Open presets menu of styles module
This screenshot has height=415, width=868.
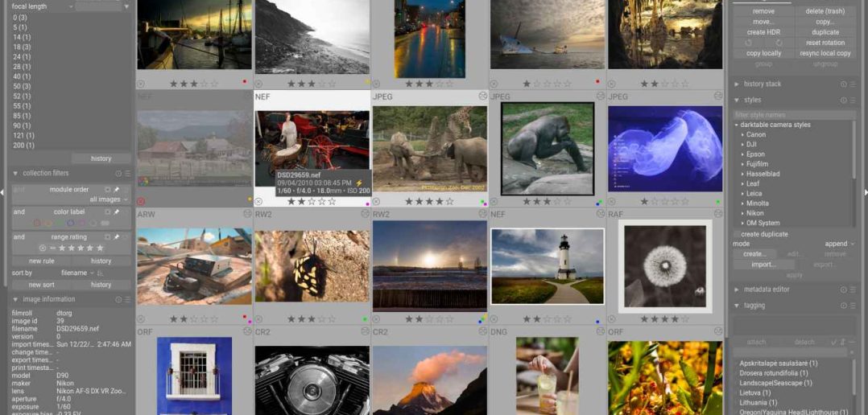[853, 101]
